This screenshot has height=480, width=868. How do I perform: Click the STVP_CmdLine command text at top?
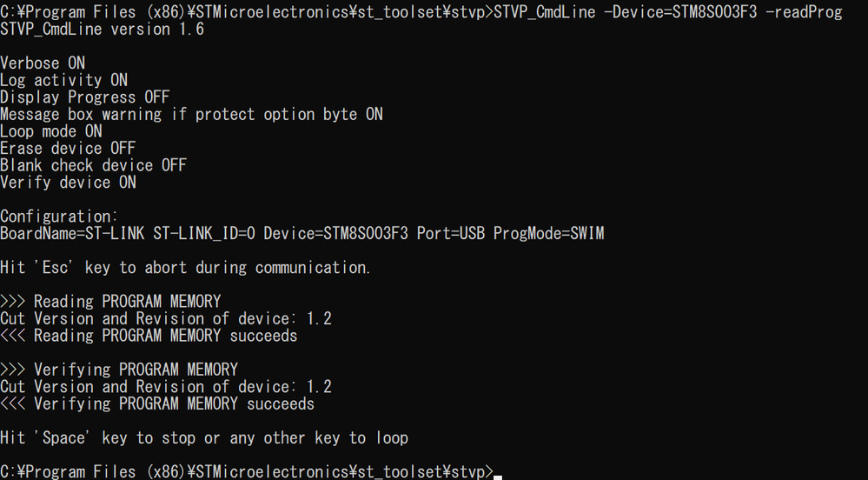(542, 12)
